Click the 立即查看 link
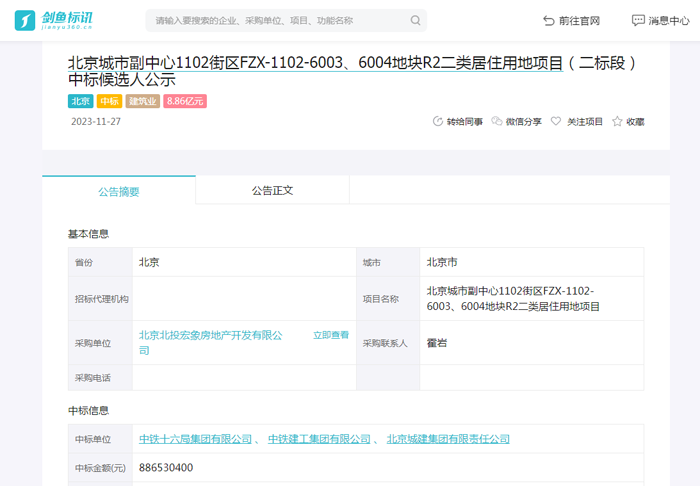700x486 pixels. pyautogui.click(x=330, y=336)
